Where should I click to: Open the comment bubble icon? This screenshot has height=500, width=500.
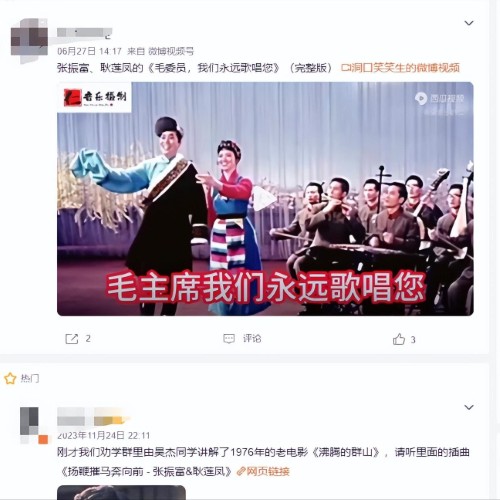coord(229,339)
